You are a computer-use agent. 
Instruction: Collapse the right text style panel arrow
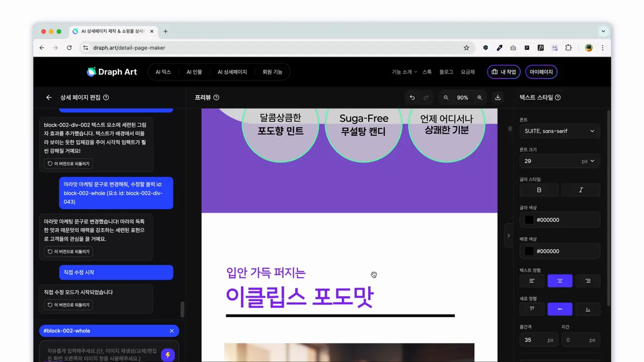pos(508,235)
